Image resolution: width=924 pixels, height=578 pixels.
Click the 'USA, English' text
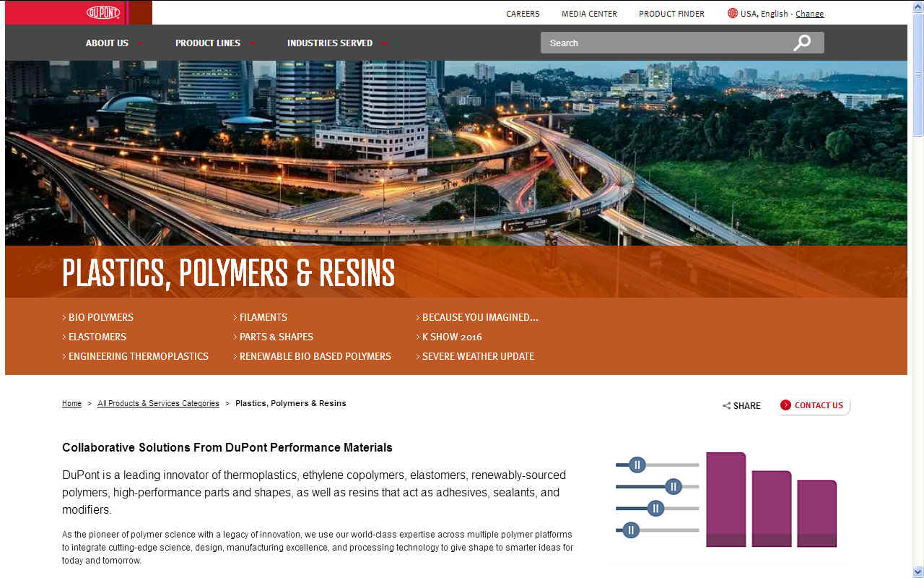(765, 14)
